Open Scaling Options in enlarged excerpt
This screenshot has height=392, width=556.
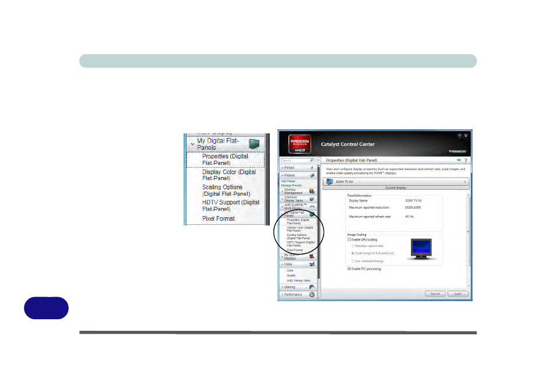(x=226, y=190)
